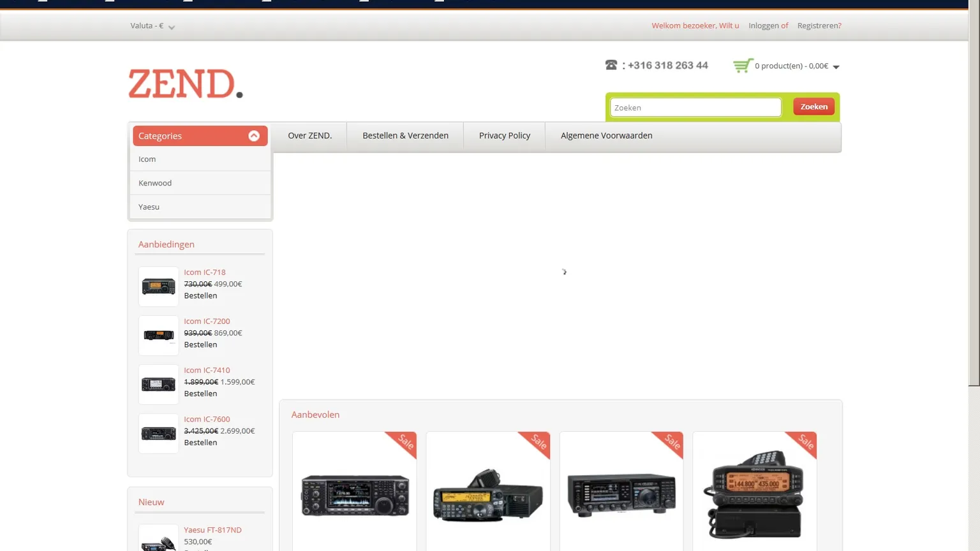Select the Kenwood category

(x=155, y=183)
